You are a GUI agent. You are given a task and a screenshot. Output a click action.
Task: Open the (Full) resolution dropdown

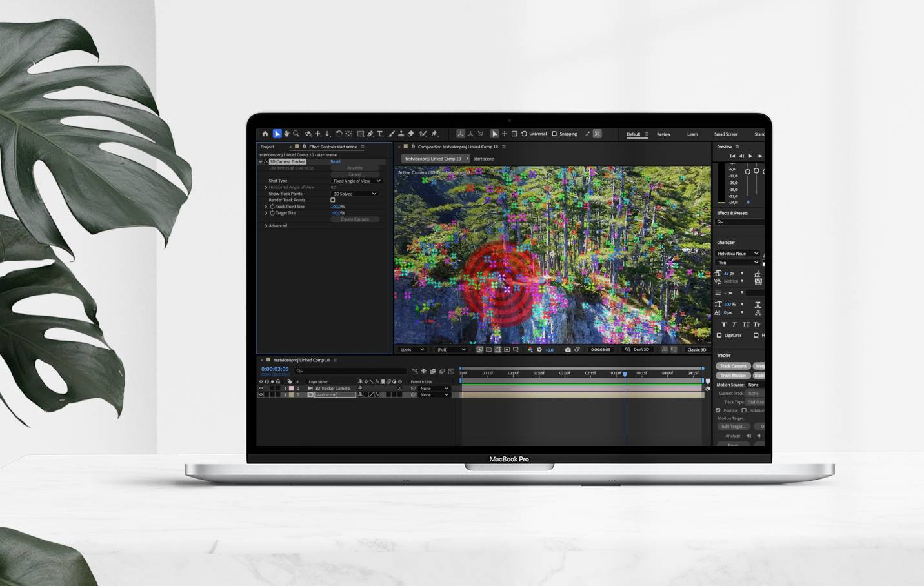point(452,349)
